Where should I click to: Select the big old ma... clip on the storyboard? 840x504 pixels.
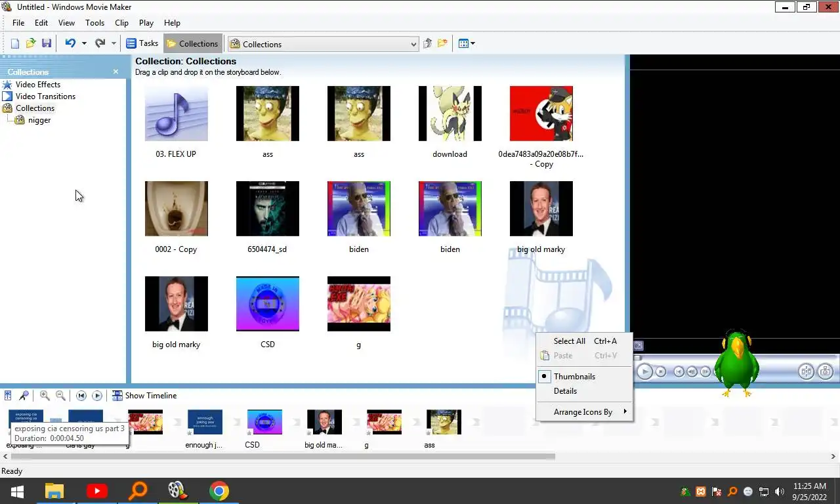(x=324, y=422)
